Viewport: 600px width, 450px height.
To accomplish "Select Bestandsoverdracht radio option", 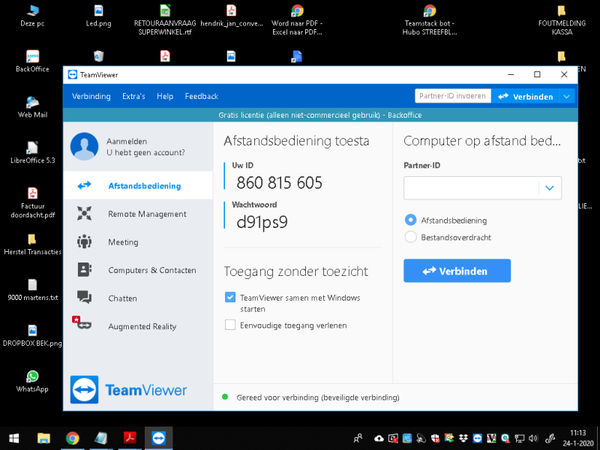I will (x=411, y=237).
